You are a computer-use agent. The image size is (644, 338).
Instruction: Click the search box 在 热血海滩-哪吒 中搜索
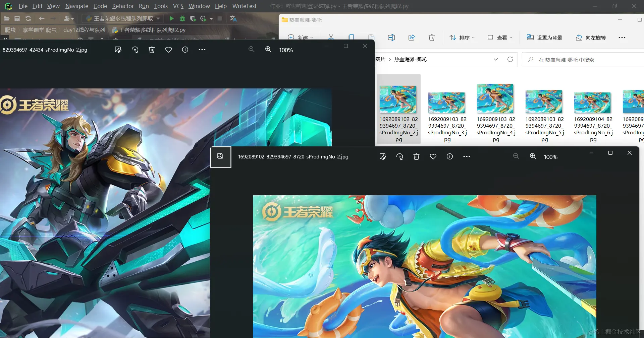pyautogui.click(x=583, y=60)
